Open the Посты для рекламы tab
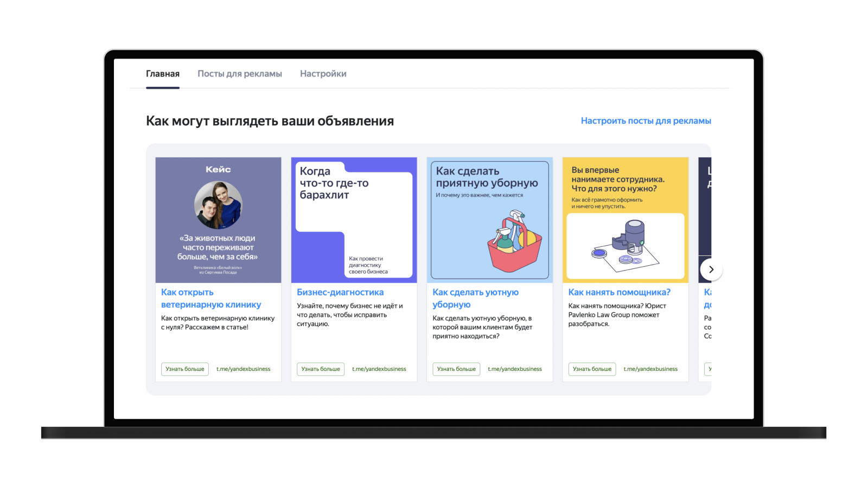868x488 pixels. [x=240, y=74]
